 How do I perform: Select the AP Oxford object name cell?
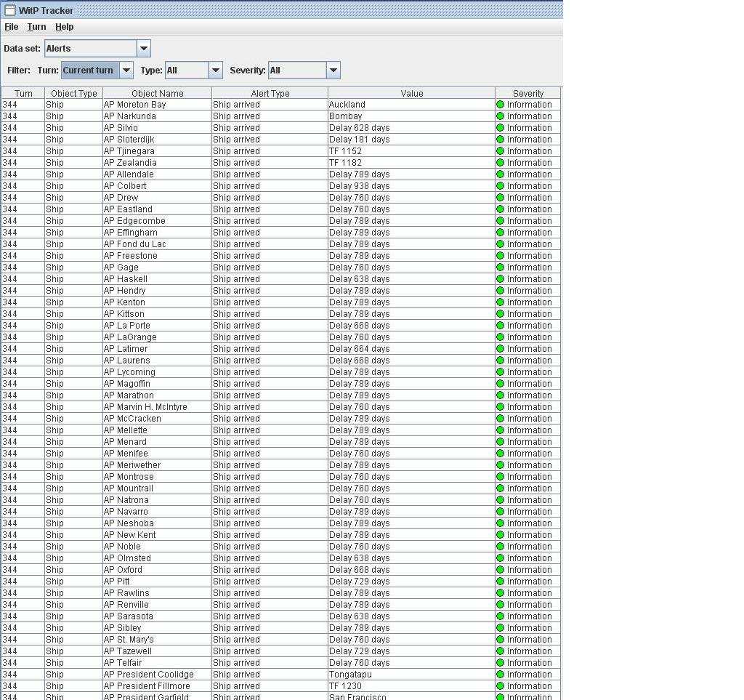coord(157,569)
